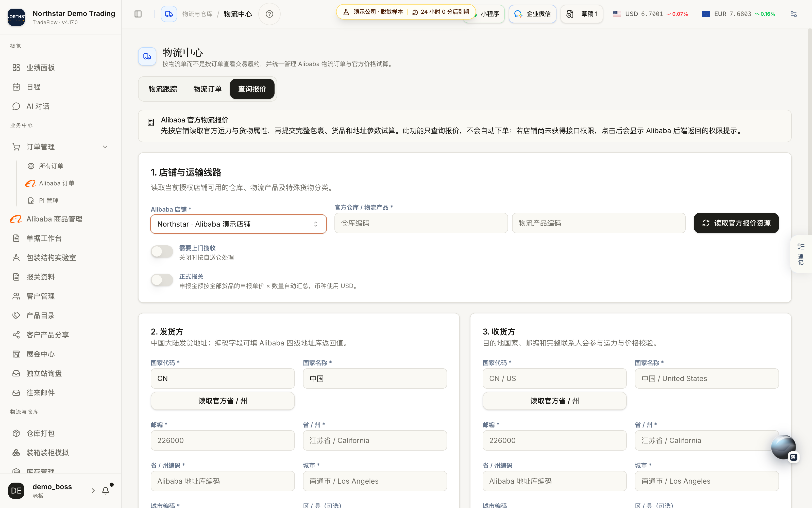
Task: Open PI 管理 submenu item
Action: pos(49,201)
